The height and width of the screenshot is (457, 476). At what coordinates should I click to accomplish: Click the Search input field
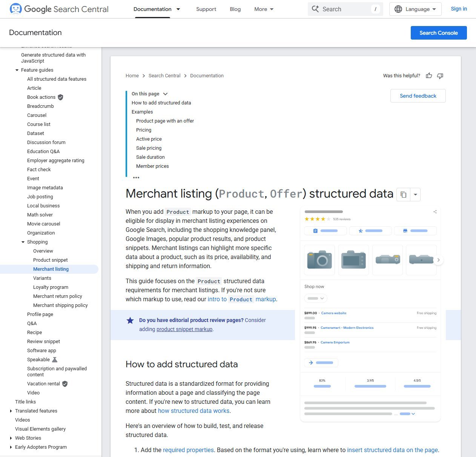click(345, 9)
